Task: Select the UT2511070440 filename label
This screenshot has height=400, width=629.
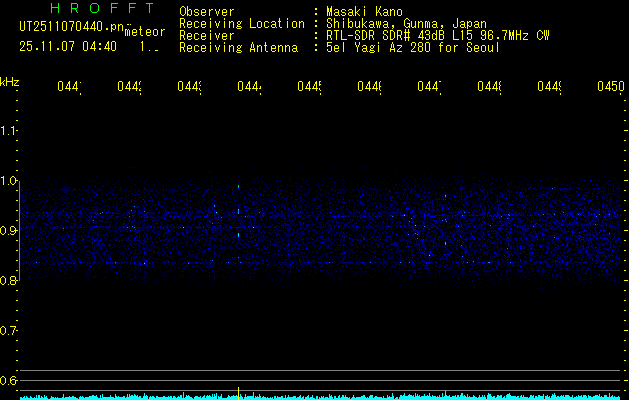Action: click(70, 27)
